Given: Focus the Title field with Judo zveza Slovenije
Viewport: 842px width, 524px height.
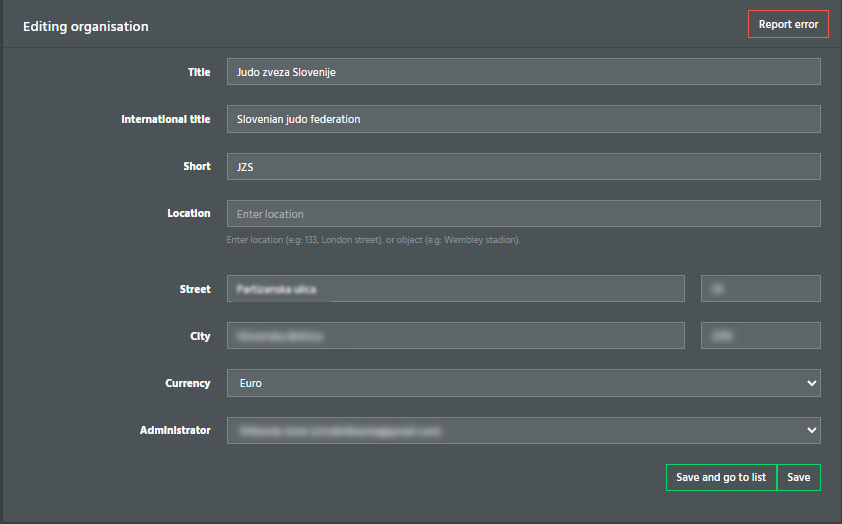Looking at the screenshot, I should pyautogui.click(x=524, y=72).
